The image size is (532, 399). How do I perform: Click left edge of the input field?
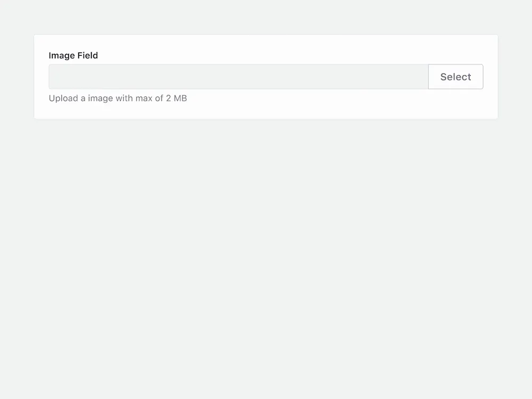coord(52,77)
